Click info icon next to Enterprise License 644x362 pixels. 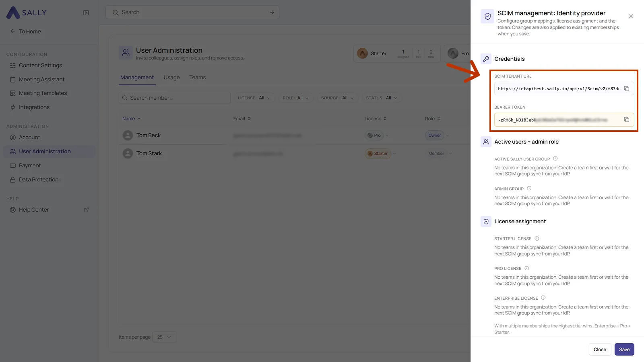pos(543,298)
